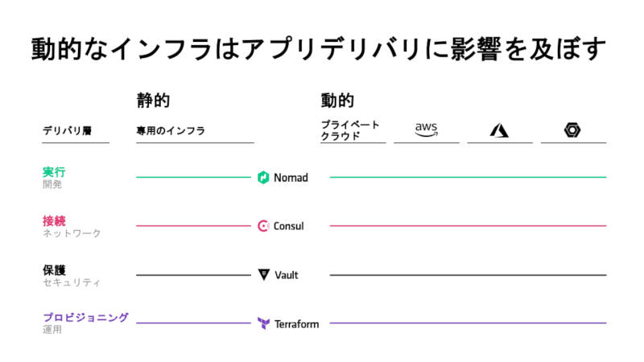This screenshot has height=362, width=644.
Task: Click the Vault triangle logo icon
Action: (x=264, y=274)
